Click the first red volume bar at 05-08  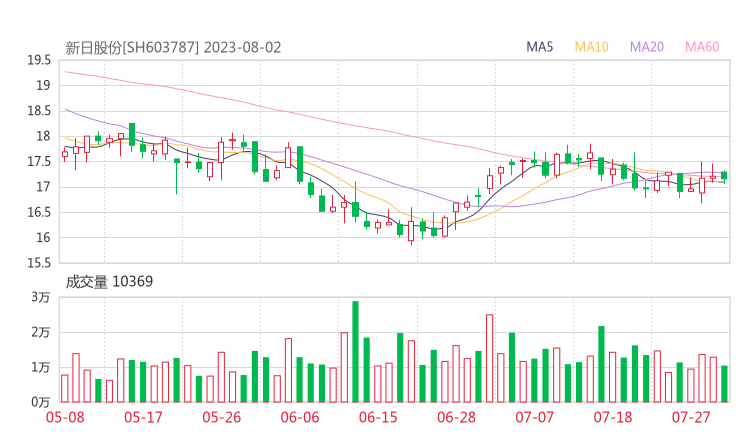[65, 389]
